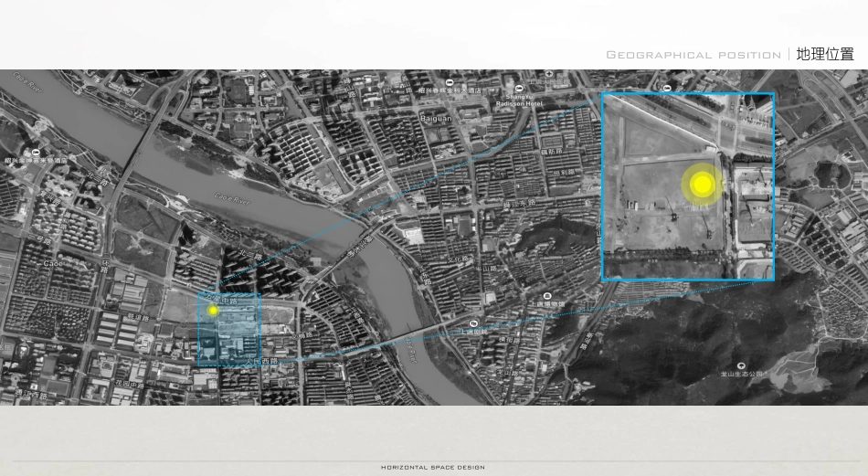
Task: Select the 地理位置 slide title
Action: pyautogui.click(x=824, y=54)
